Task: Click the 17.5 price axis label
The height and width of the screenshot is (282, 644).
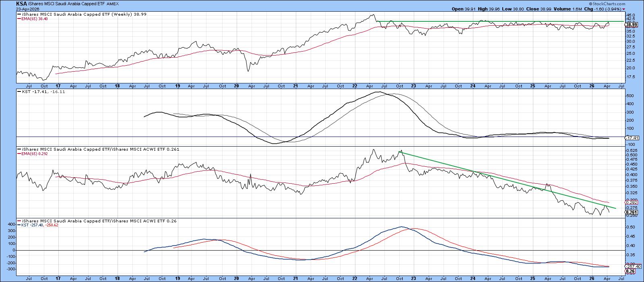Action: click(631, 77)
